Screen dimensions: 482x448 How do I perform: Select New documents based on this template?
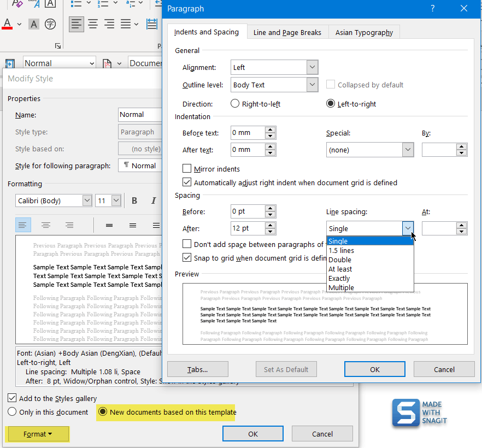coord(103,411)
